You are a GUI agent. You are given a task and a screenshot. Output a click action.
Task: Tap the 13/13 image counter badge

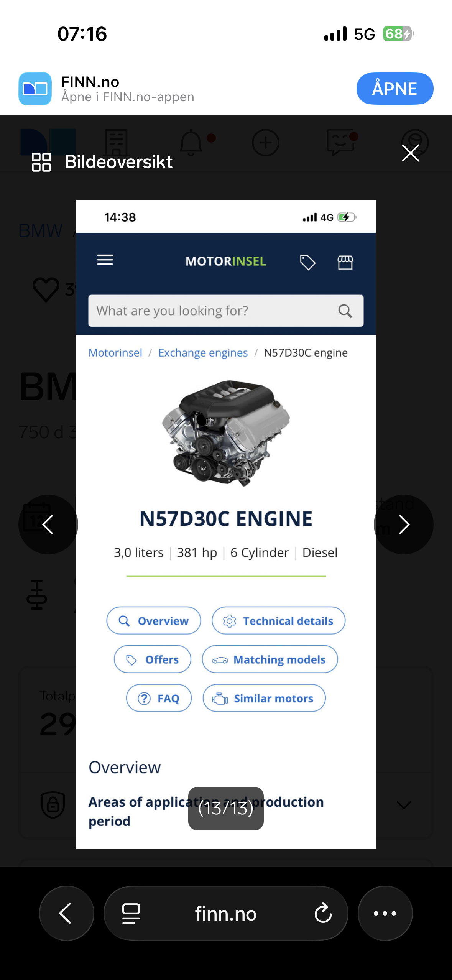[226, 808]
